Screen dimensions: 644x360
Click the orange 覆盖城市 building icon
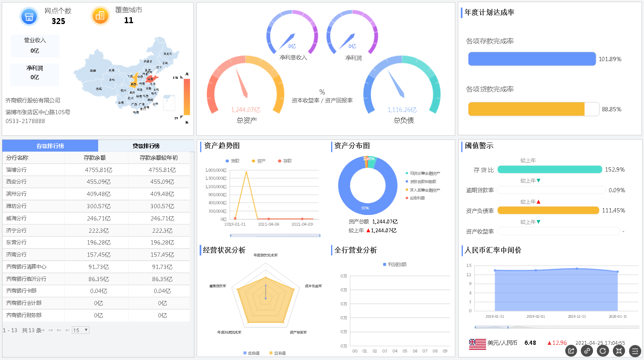[100, 16]
